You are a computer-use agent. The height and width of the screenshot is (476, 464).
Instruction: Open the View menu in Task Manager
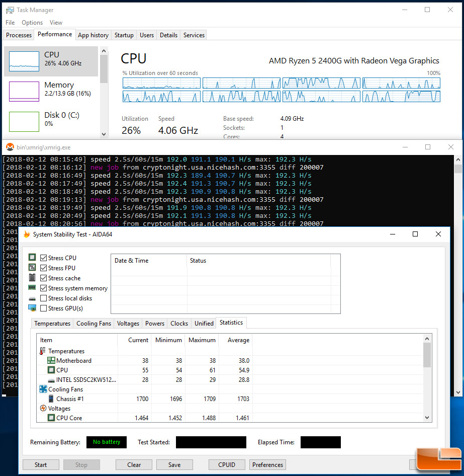56,23
